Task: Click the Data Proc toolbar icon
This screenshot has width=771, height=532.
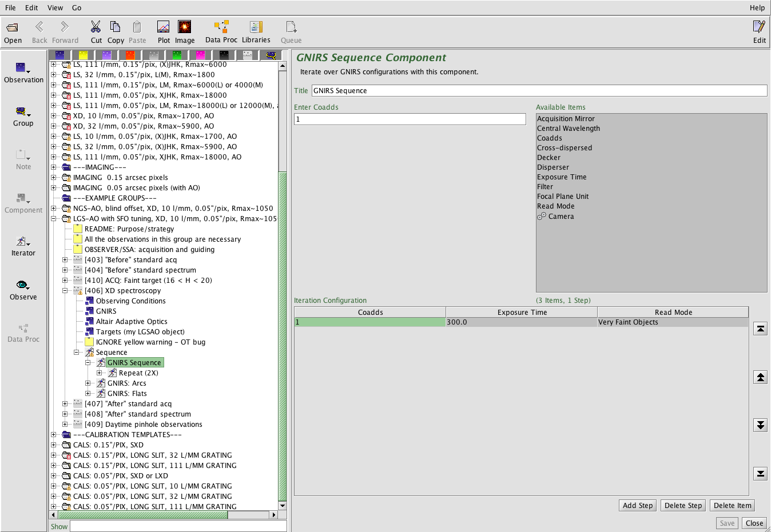Action: (221, 27)
